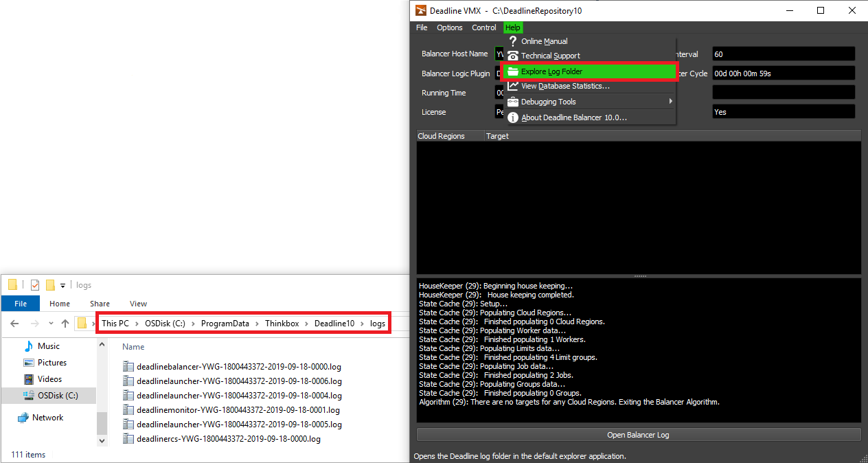
Task: Click the question mark icon for Online Manual
Action: click(x=512, y=41)
